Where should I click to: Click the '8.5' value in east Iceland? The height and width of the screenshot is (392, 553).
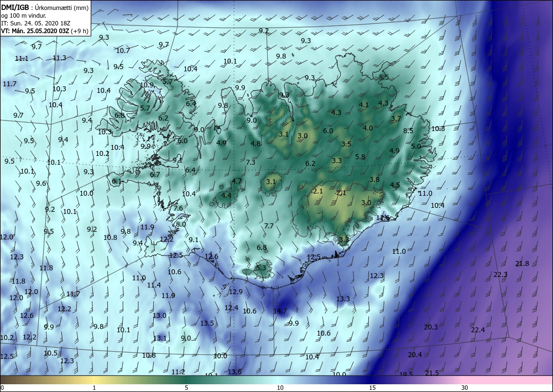point(408,131)
